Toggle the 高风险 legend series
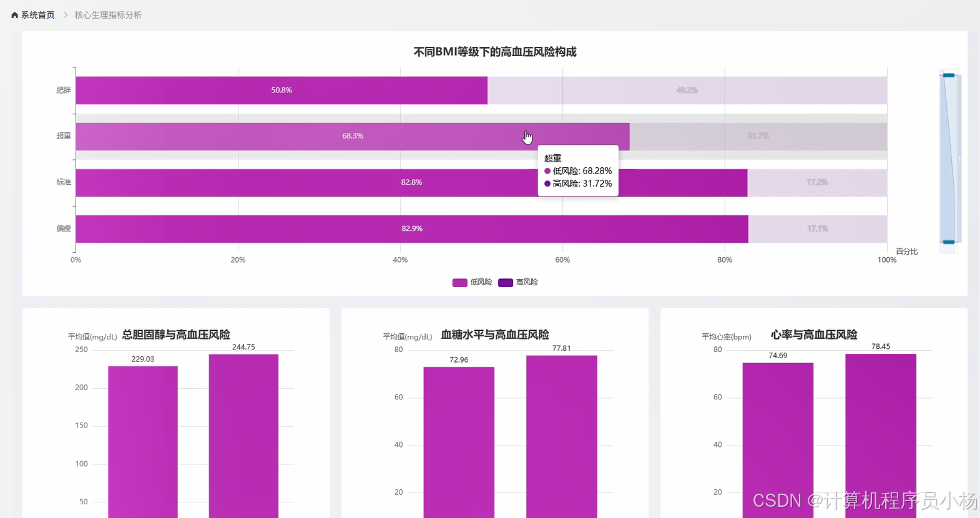 click(x=518, y=283)
